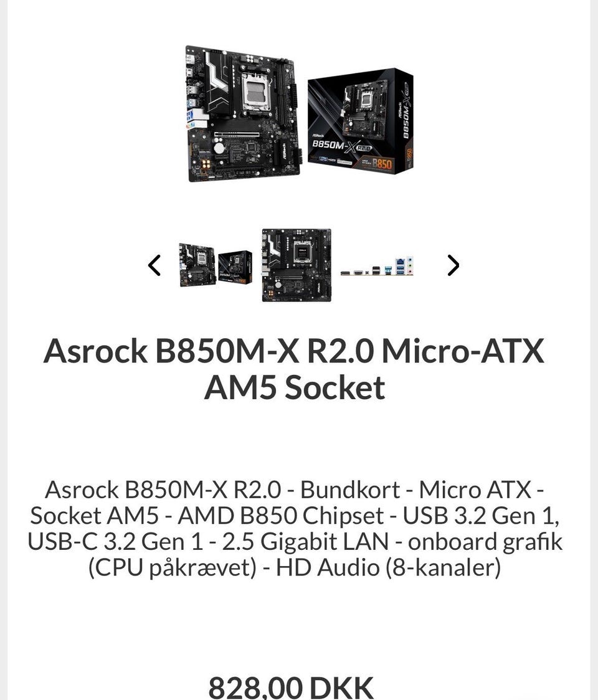Screen dimensions: 598x700
Task: Click the B850M-X R2.0 logo on box front
Action: 341,146
